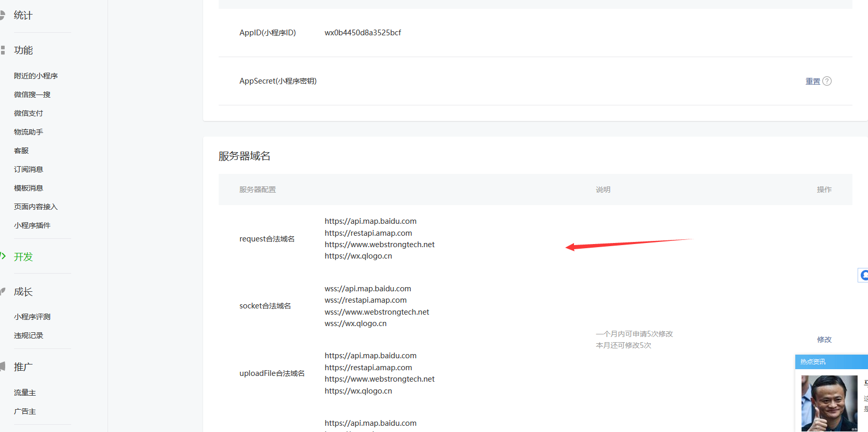This screenshot has width=868, height=432.
Task: Open the 统计 section icon in sidebar
Action: (2, 16)
